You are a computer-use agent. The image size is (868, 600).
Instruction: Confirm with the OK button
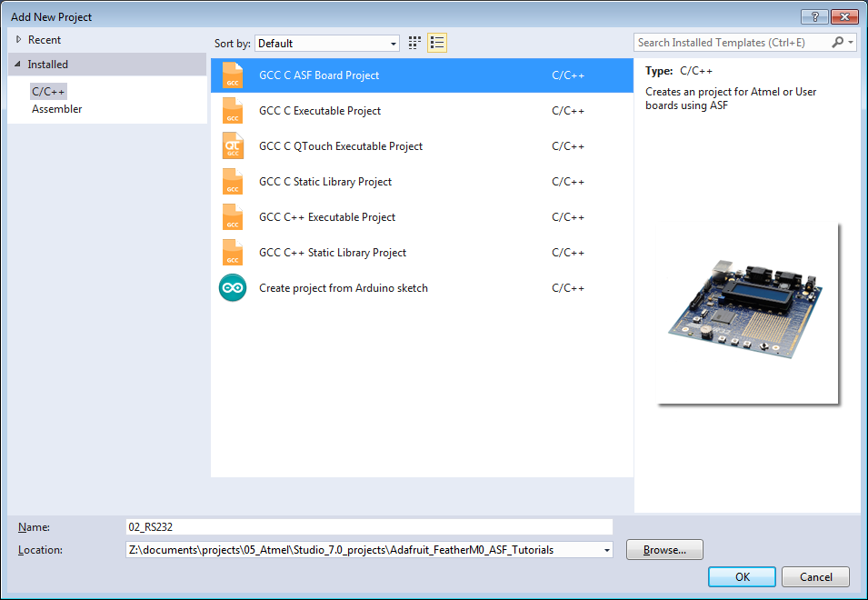pos(742,576)
